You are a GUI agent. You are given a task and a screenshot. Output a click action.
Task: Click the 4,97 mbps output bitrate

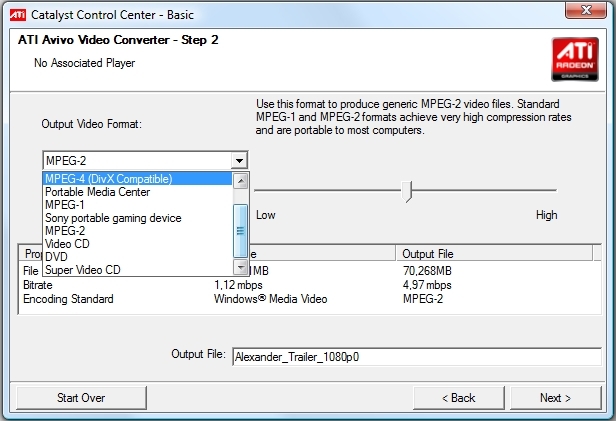pyautogui.click(x=427, y=285)
